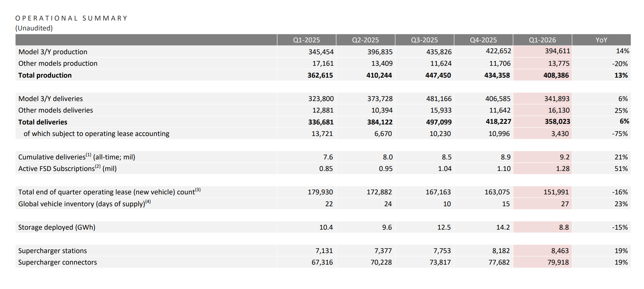The width and height of the screenshot is (644, 289).
Task: Click footnote 3 after operating lease count
Action: 198,190
